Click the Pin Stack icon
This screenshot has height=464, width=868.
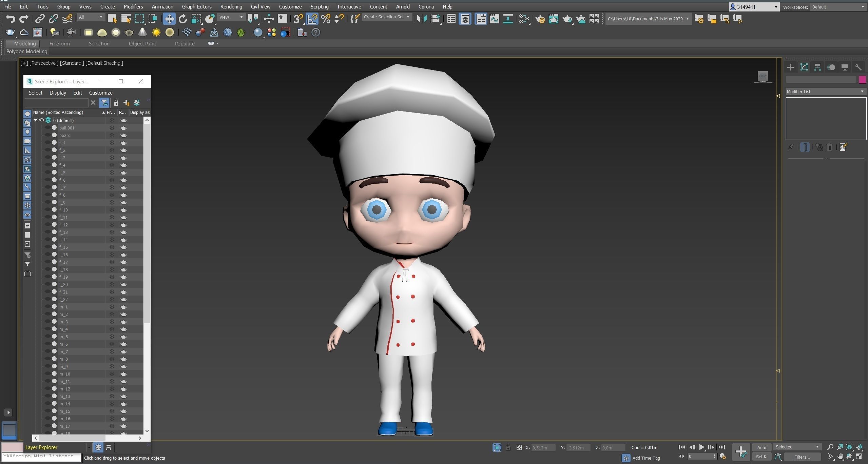(791, 147)
